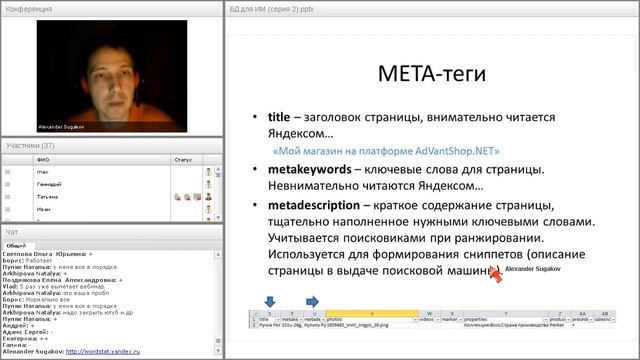Screen dimensions: 640x360
Task: Click the Alexander Sugakov name label on video
Action: click(61, 127)
